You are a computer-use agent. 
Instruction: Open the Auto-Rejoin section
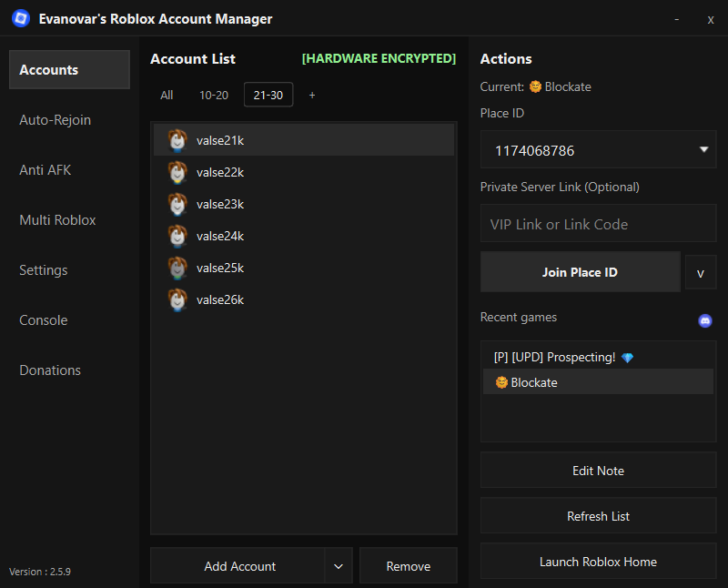[55, 120]
